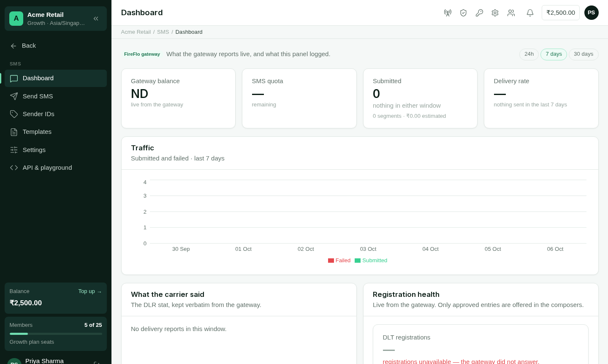Click Acme Retail breadcrumb link
Screen dimensions: 608x364
pos(136,32)
